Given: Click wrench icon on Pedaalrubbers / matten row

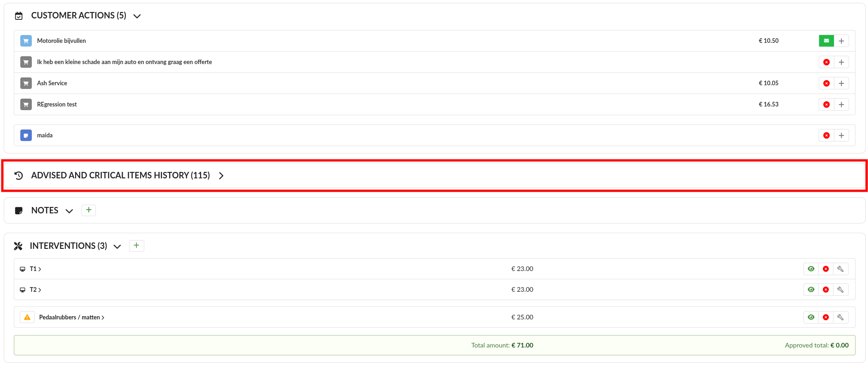Looking at the screenshot, I should pyautogui.click(x=840, y=318).
